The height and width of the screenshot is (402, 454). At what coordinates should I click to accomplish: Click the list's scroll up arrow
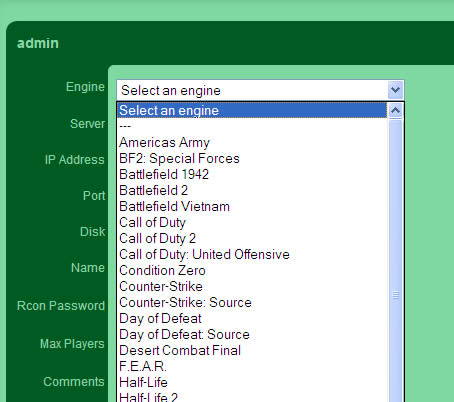396,110
